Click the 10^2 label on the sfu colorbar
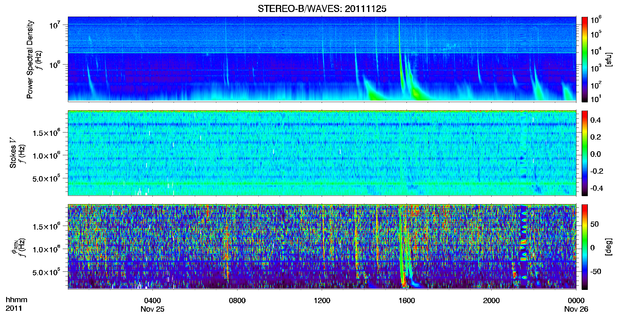This screenshot has height=332, width=644. pyautogui.click(x=596, y=85)
